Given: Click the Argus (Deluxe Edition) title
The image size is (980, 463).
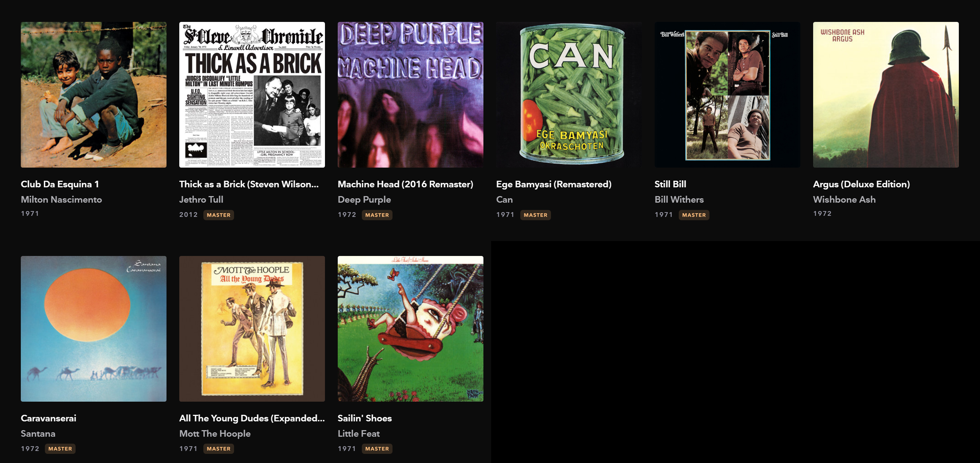Looking at the screenshot, I should (861, 184).
